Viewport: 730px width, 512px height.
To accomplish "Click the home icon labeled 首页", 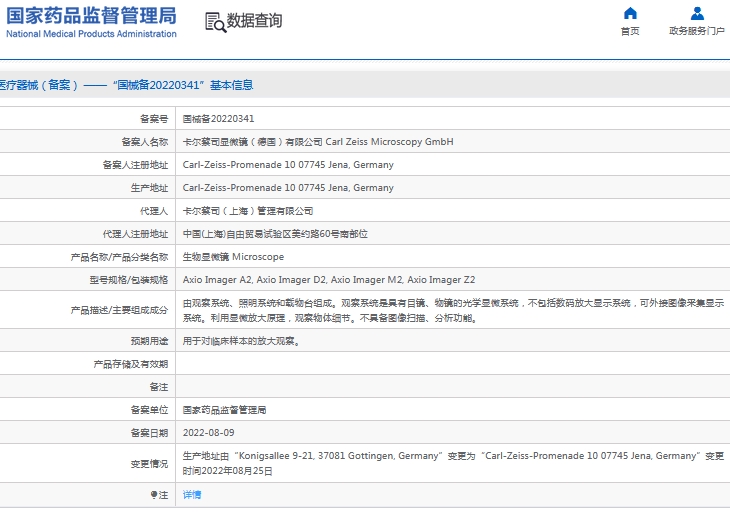I will pyautogui.click(x=630, y=13).
